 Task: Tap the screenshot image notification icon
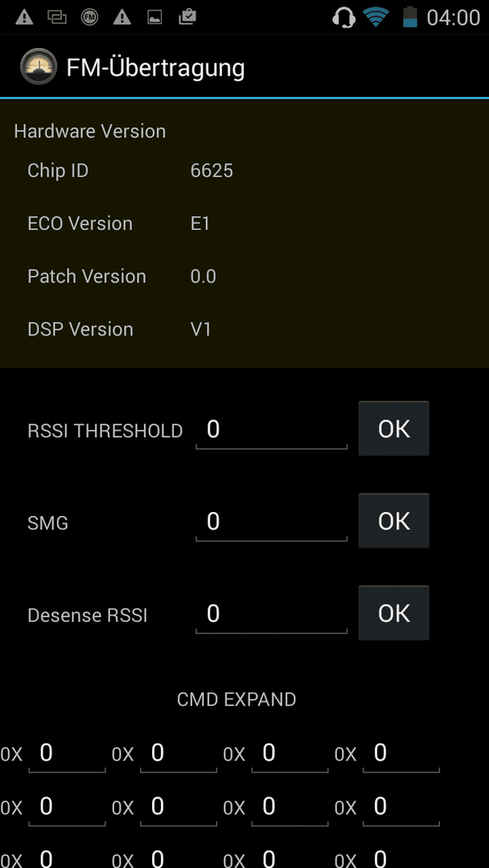click(x=154, y=18)
